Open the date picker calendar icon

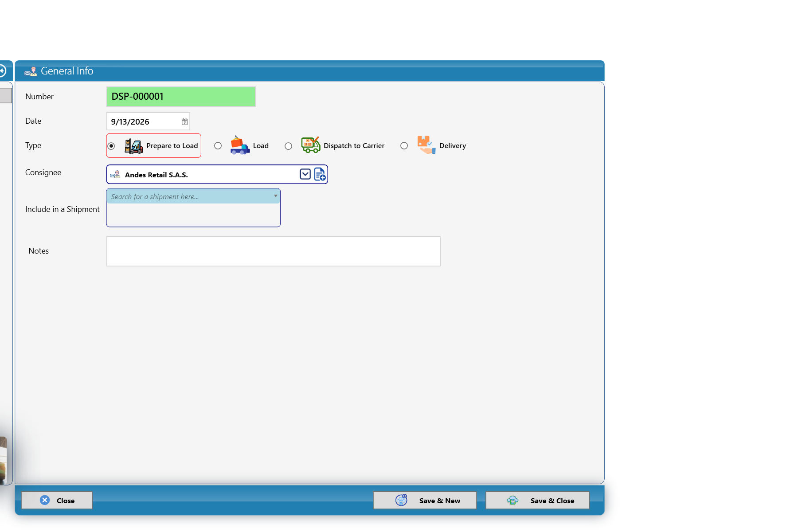pyautogui.click(x=184, y=121)
